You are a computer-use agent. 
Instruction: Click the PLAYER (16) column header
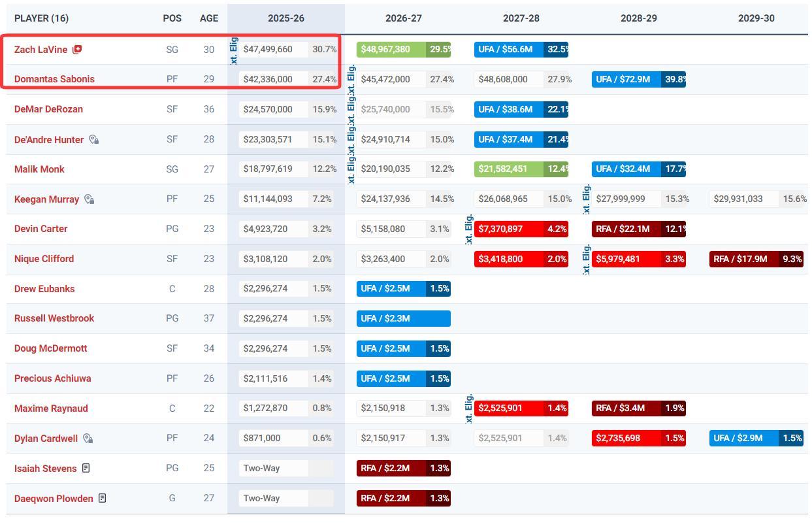pos(41,18)
